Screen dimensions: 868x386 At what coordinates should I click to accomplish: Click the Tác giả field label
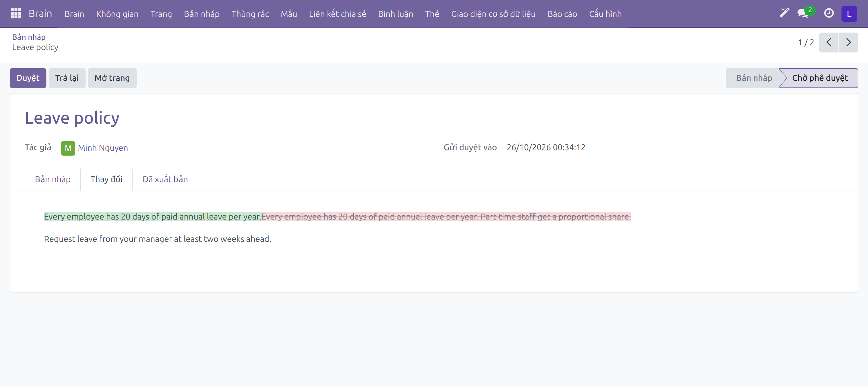coord(38,147)
